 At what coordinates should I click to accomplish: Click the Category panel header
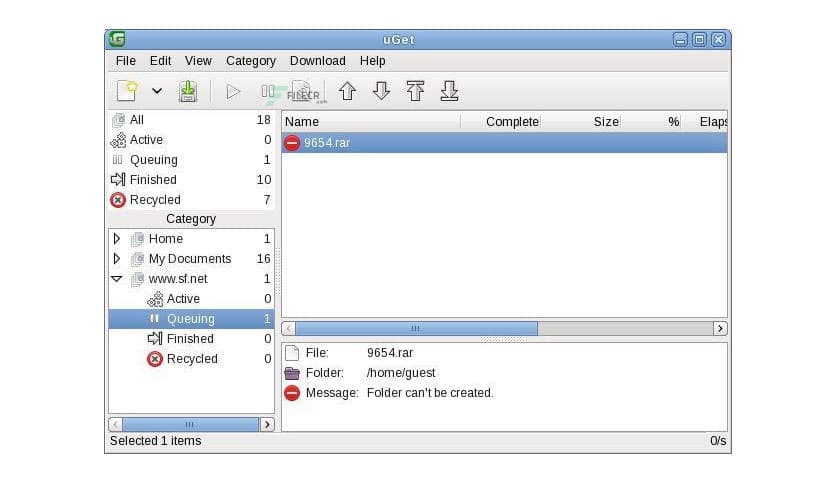coord(191,219)
